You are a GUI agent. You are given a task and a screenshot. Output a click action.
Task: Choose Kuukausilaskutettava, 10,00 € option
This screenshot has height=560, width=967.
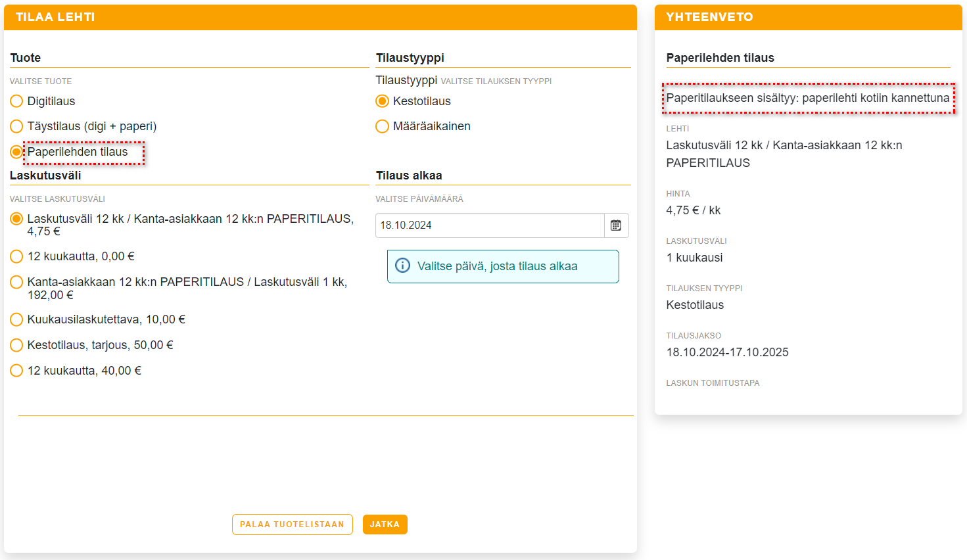pos(16,319)
